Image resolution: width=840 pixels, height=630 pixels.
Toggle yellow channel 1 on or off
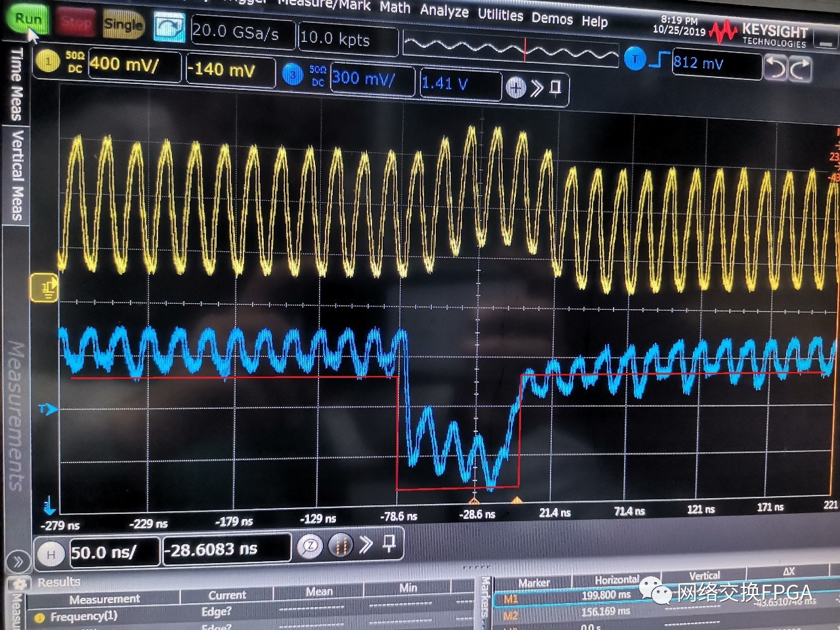click(47, 62)
